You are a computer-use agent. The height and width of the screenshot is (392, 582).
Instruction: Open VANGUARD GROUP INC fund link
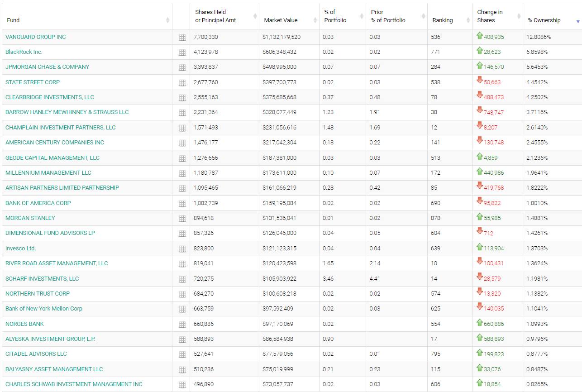pyautogui.click(x=35, y=37)
